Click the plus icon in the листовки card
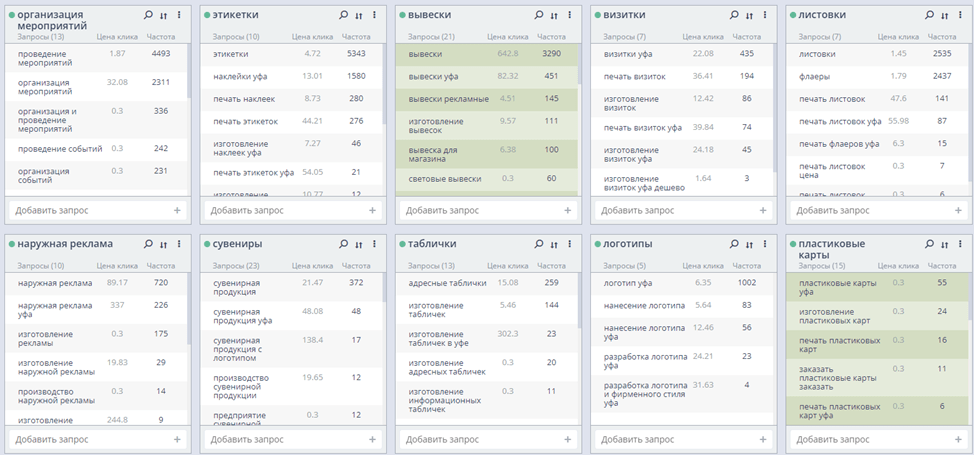 pos(958,211)
